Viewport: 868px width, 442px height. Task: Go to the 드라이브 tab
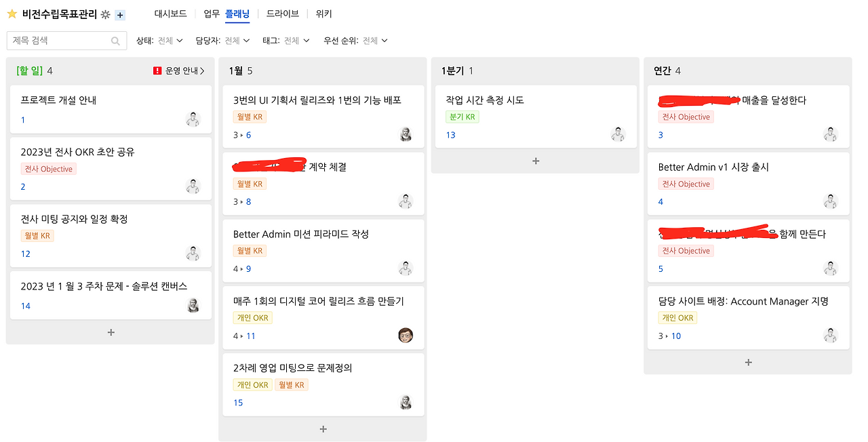tap(282, 14)
